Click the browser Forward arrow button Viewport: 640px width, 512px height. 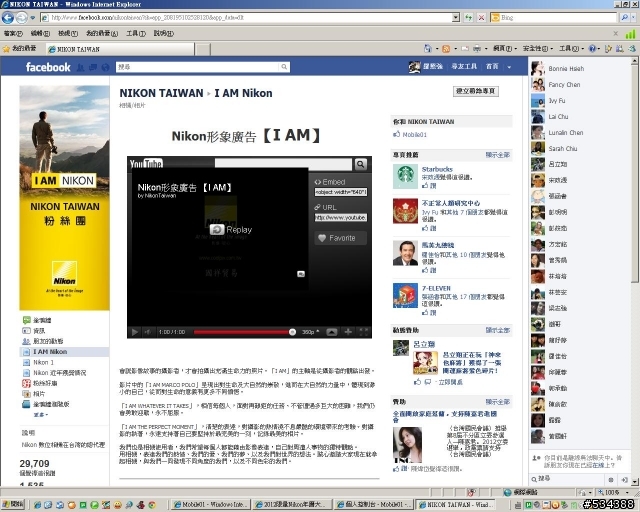tap(22, 18)
